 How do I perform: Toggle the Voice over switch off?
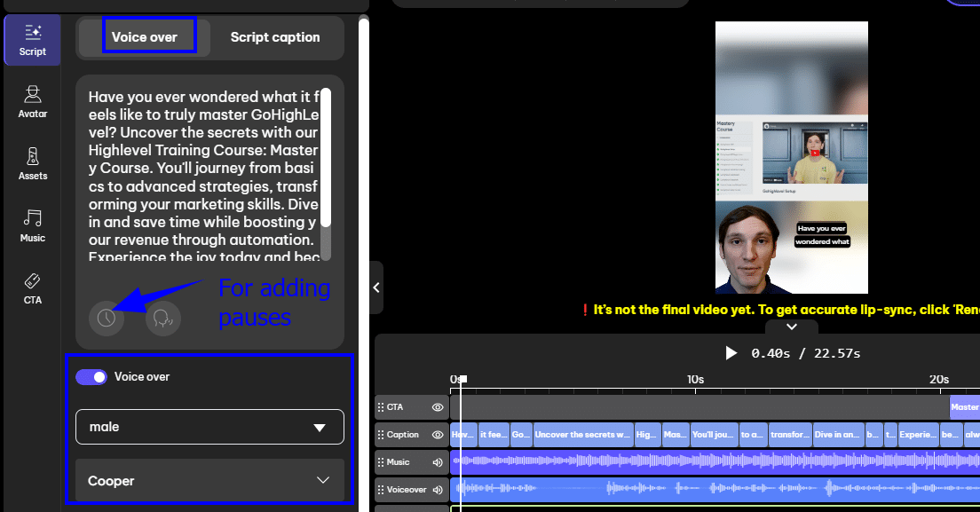point(91,377)
